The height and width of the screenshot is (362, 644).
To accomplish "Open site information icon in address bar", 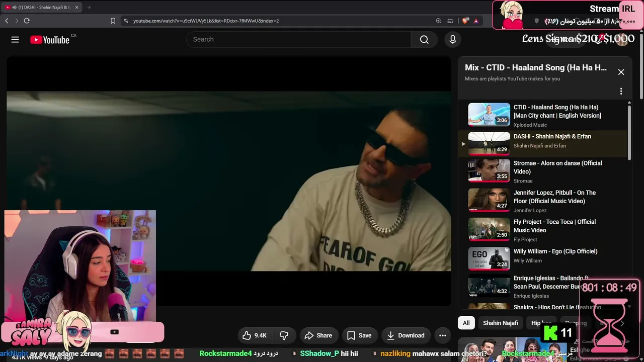I will [126, 21].
